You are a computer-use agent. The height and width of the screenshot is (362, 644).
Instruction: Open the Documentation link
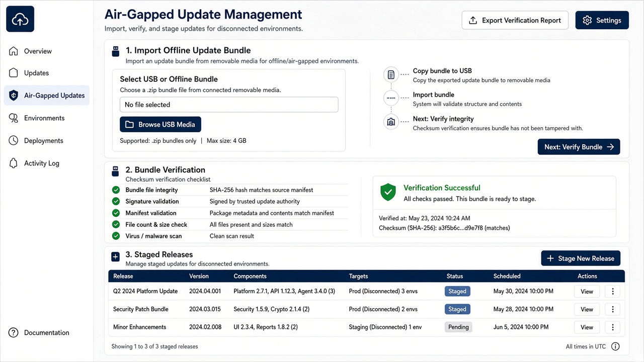point(46,332)
